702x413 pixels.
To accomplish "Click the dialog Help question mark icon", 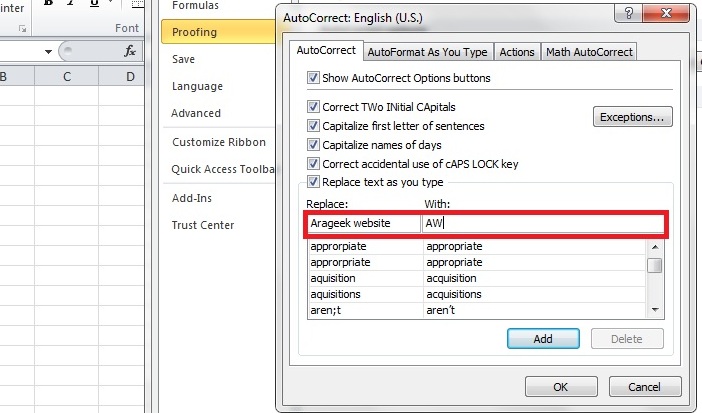I will pyautogui.click(x=627, y=15).
